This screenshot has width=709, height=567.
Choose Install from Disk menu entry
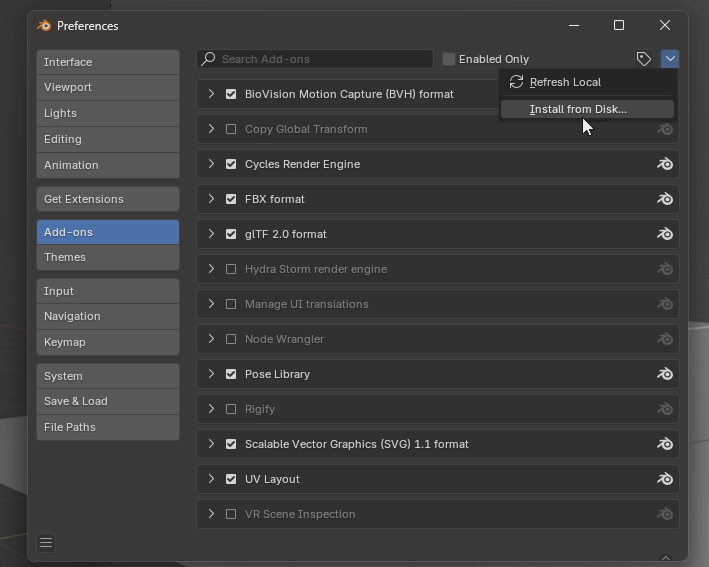[587, 109]
